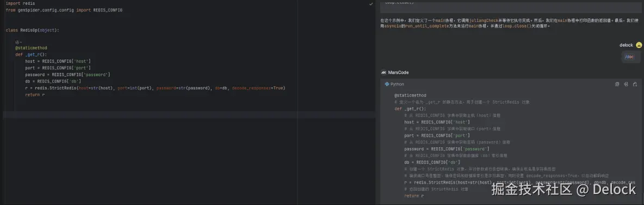Click the comment line above 'def _get_r()' in generated code
Screen dimensions: 644x205
462,101
